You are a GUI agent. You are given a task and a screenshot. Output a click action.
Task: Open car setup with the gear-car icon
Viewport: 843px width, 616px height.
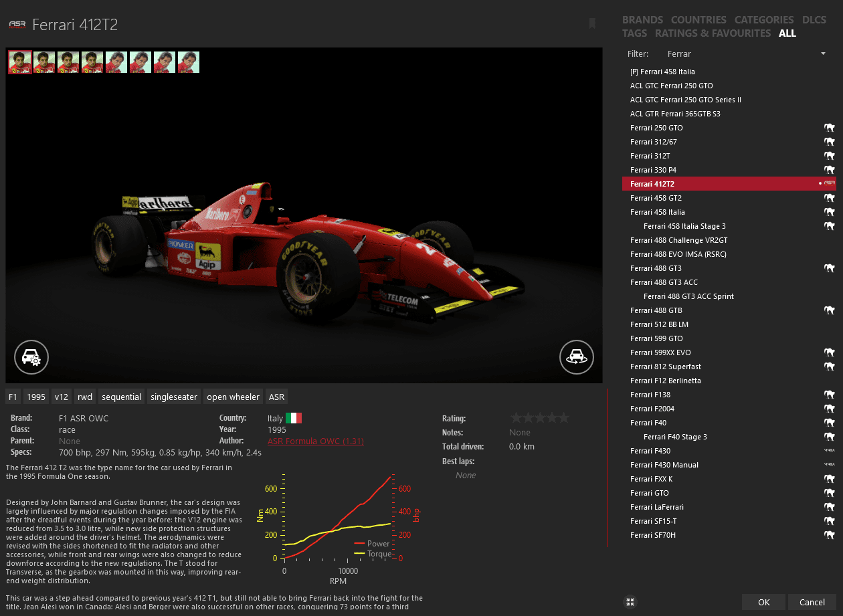point(31,357)
